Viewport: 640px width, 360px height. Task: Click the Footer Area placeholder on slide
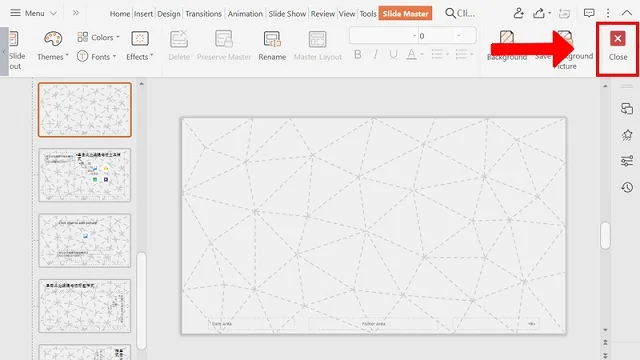click(x=373, y=324)
